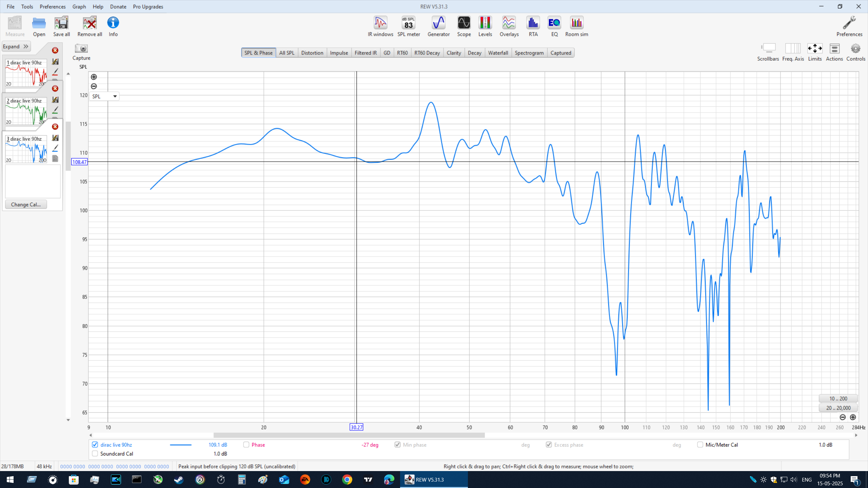Click the measurement list vertical scrollbar
Screen dimensions: 868x488
coord(68,146)
